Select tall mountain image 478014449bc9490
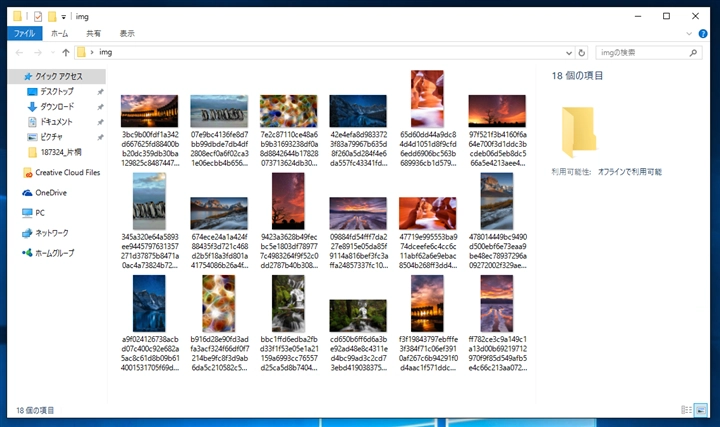The width and height of the screenshot is (720, 427). [x=497, y=201]
